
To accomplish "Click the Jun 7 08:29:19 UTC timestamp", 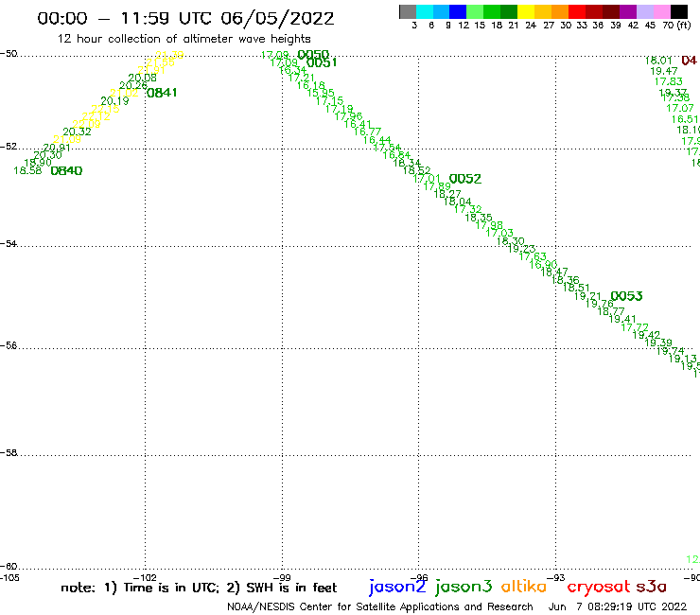I will click(x=618, y=607).
